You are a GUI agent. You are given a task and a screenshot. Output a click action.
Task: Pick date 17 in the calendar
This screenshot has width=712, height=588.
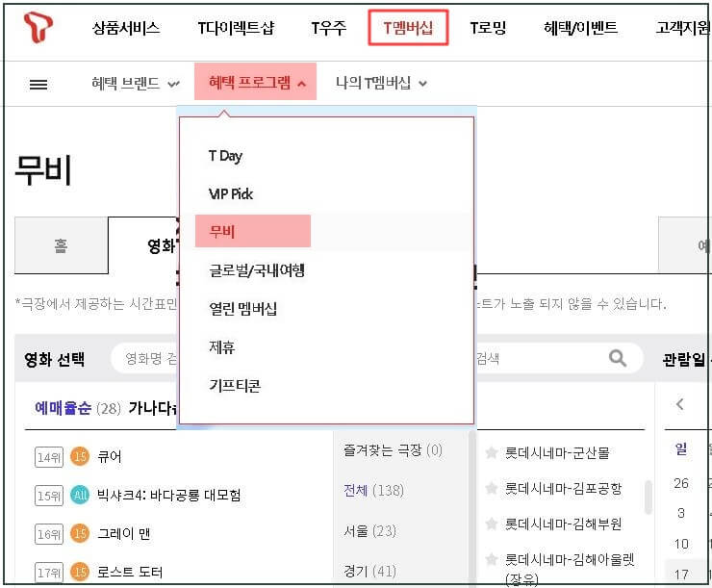[681, 574]
